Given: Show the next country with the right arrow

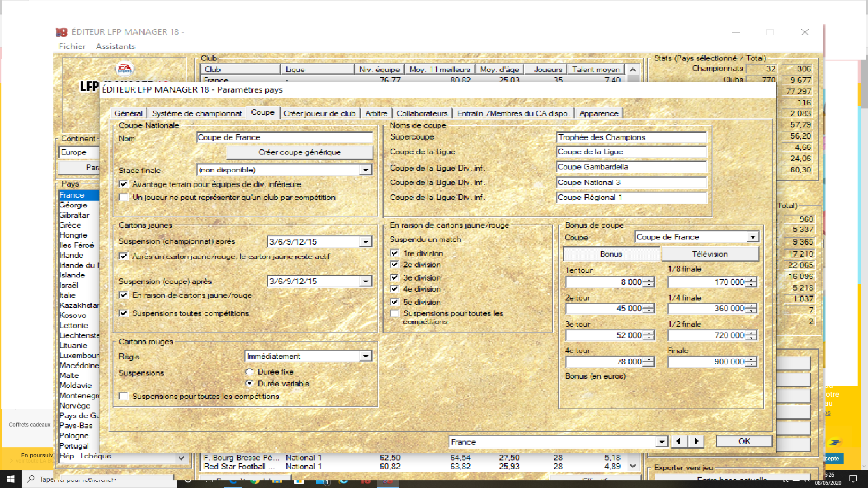Looking at the screenshot, I should coord(696,441).
